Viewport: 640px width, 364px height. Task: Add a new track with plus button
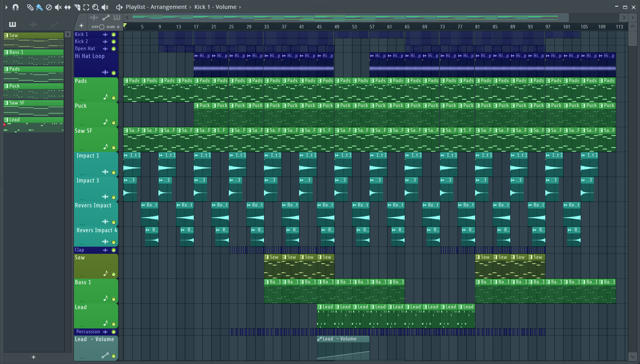coord(81,26)
